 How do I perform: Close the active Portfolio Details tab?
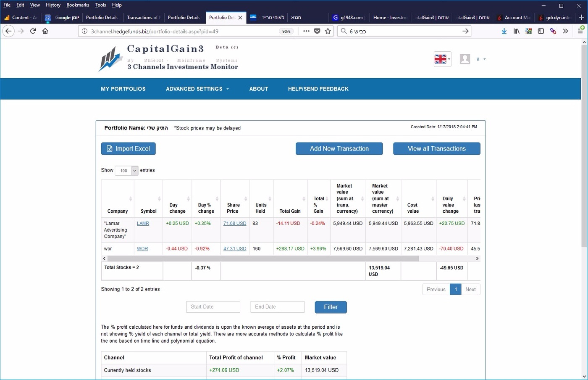coord(240,18)
